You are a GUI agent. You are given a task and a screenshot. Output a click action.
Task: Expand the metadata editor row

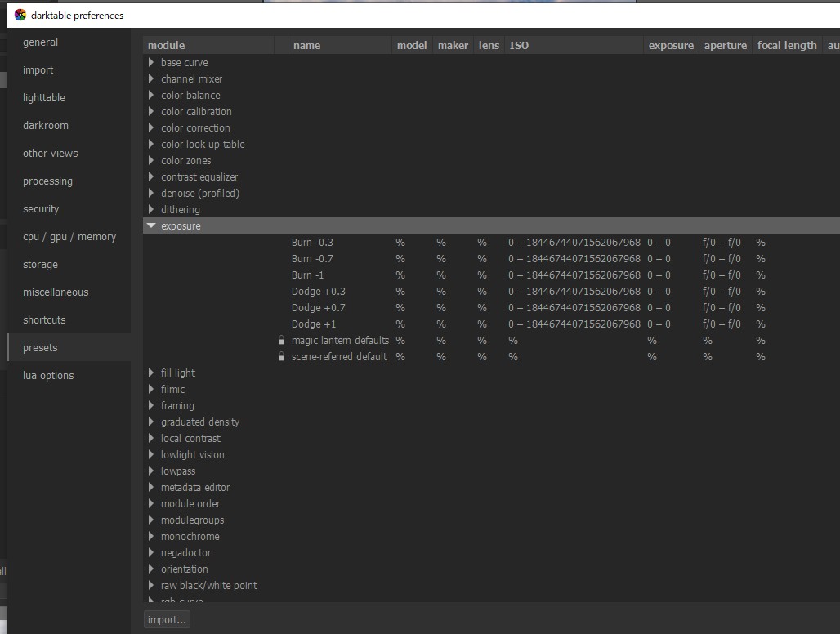(151, 487)
